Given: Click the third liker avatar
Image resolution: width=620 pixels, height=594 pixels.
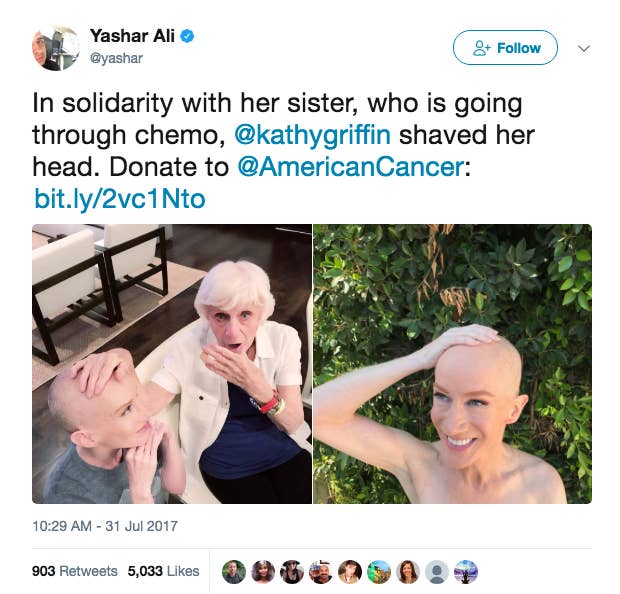Looking at the screenshot, I should point(292,572).
